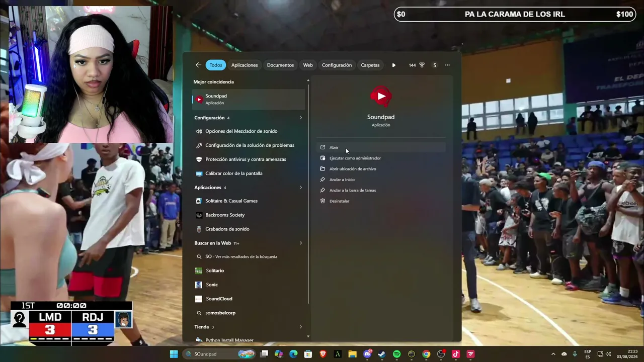Click the troubleshooting wrench icon
This screenshot has width=644, height=362.
199,145
